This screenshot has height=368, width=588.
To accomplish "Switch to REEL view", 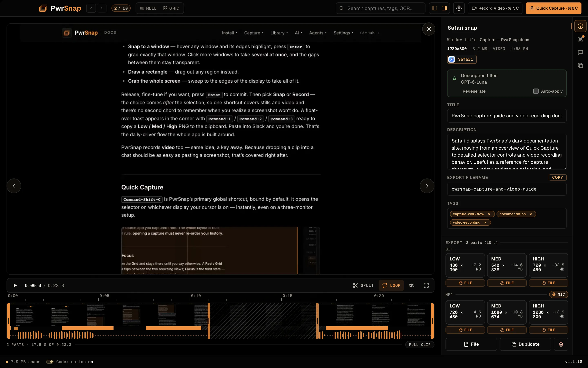I will point(148,8).
